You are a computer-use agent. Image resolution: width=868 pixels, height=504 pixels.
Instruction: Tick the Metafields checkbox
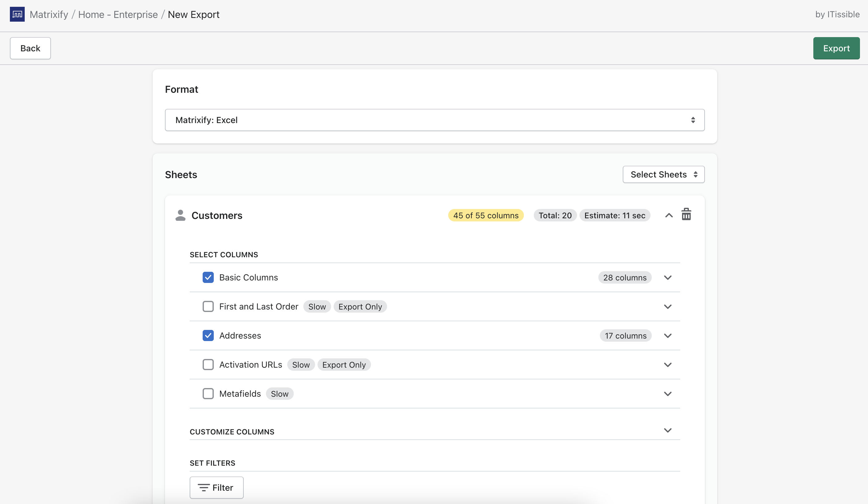208,394
